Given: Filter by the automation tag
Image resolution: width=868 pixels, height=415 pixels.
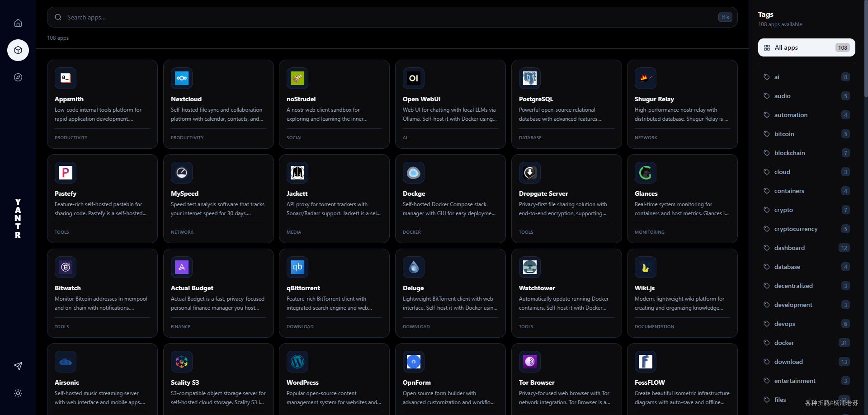Looking at the screenshot, I should (807, 115).
